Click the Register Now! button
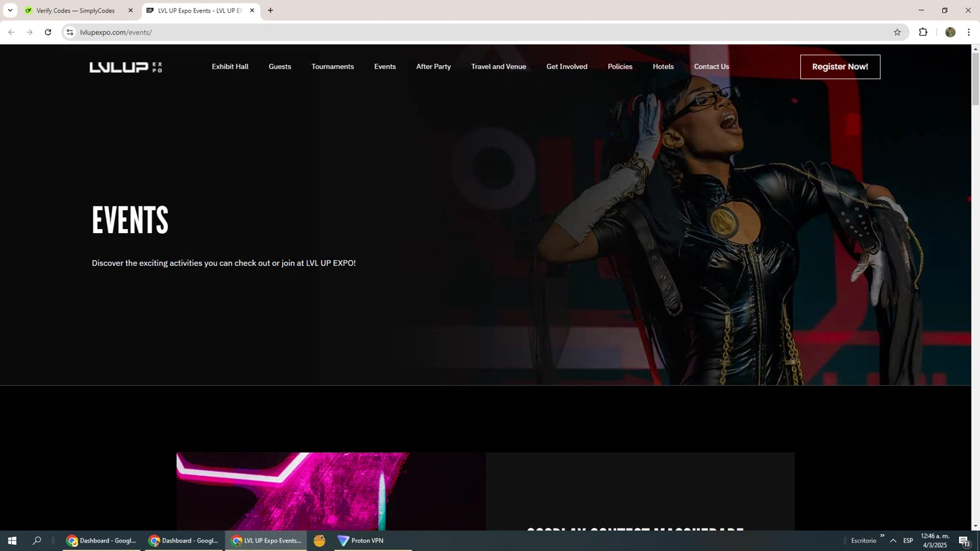Image resolution: width=980 pixels, height=551 pixels. click(x=840, y=67)
